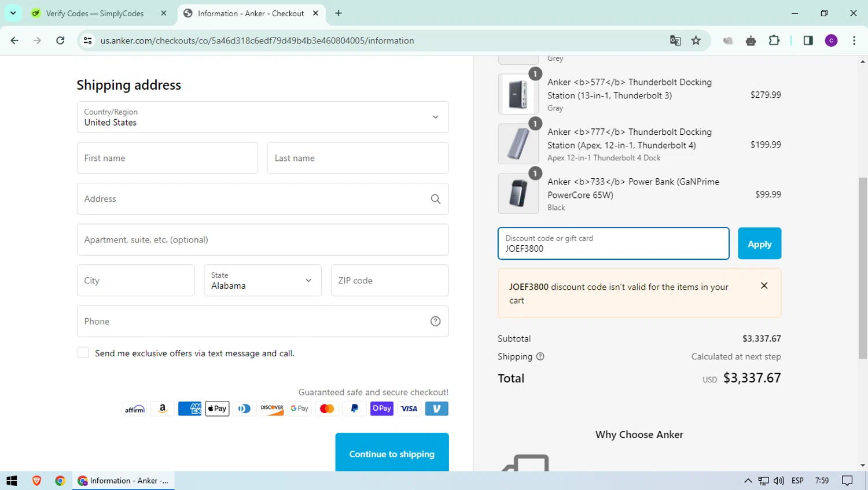Image resolution: width=868 pixels, height=490 pixels.
Task: Go back to the previous page
Action: point(14,40)
